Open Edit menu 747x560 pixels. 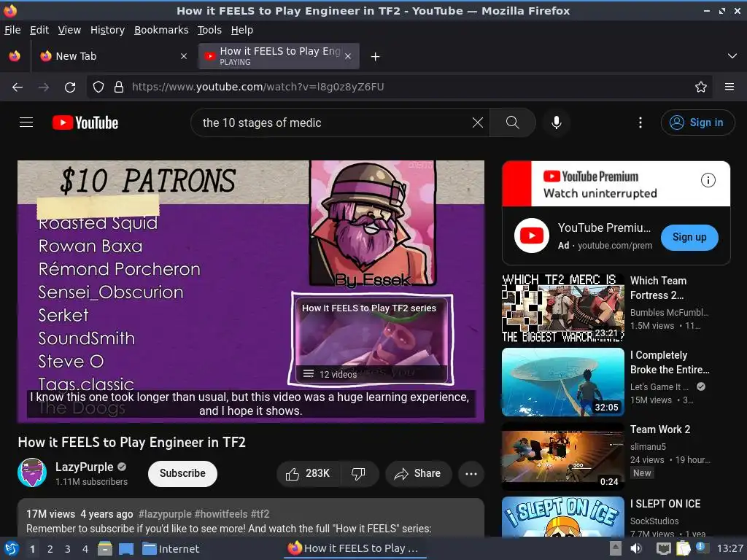(39, 30)
